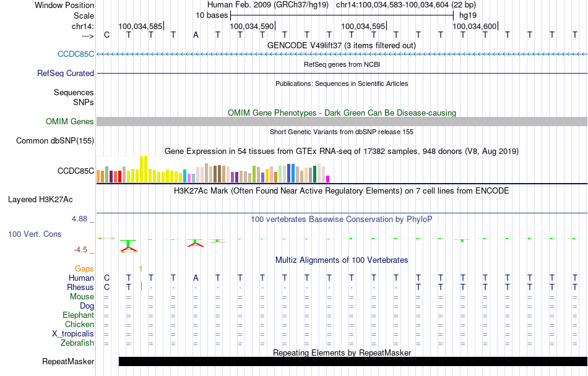This screenshot has height=376, width=588.
Task: Click the dark green bar in GTEx chart
Action: click(314, 174)
